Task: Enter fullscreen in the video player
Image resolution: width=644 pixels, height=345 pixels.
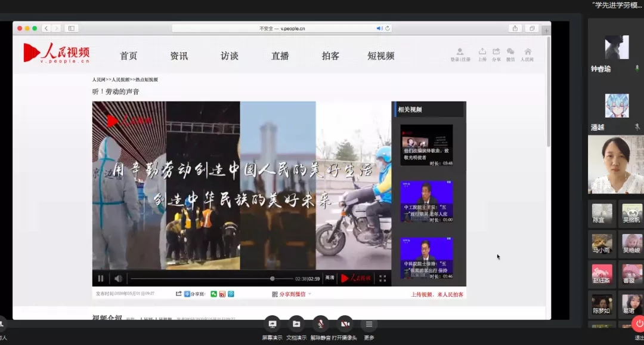Action: (x=383, y=279)
